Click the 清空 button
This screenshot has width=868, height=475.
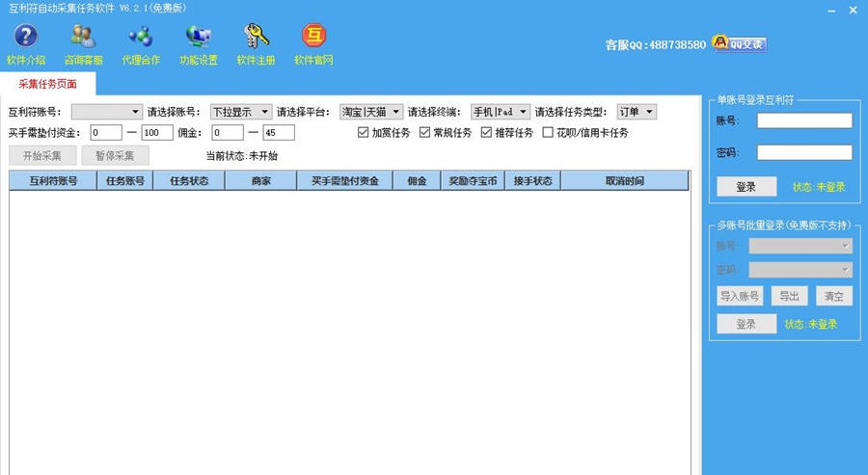(x=833, y=296)
